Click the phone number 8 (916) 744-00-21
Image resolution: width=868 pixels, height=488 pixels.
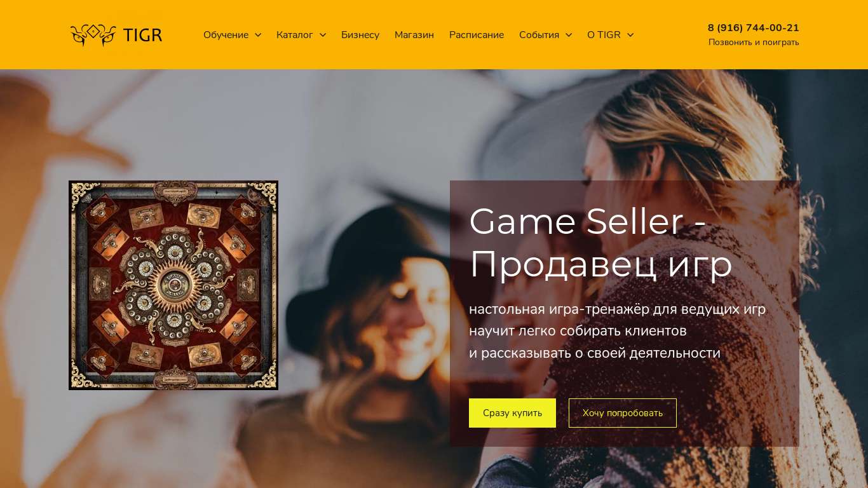pos(754,28)
